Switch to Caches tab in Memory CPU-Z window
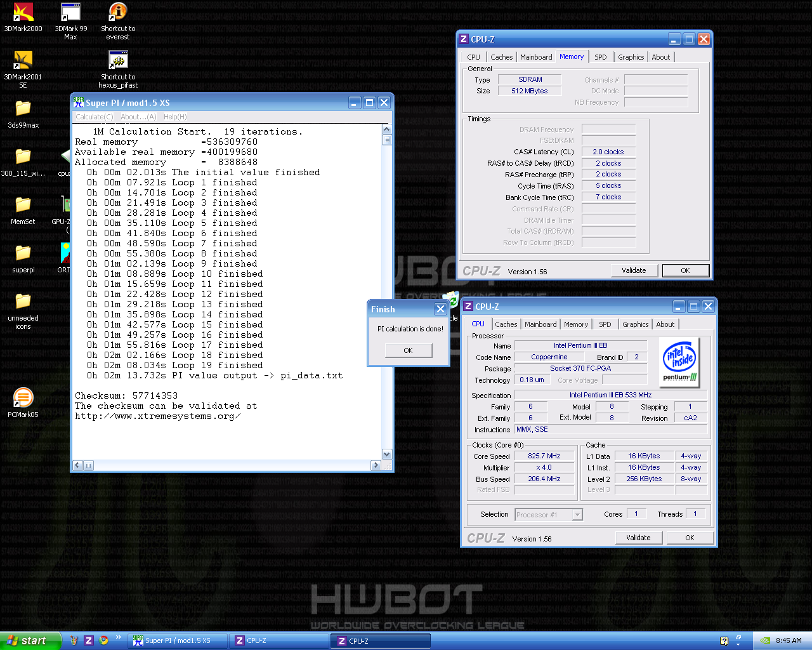This screenshot has width=812, height=650. pos(502,57)
